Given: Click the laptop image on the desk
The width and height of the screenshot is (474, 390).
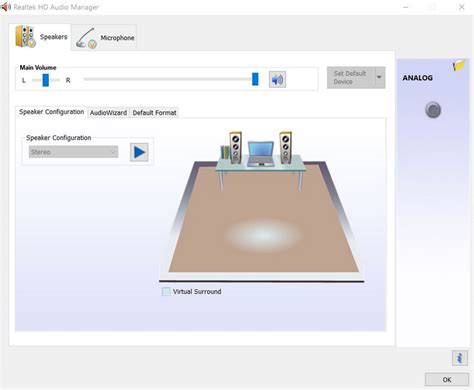Looking at the screenshot, I should tap(261, 154).
